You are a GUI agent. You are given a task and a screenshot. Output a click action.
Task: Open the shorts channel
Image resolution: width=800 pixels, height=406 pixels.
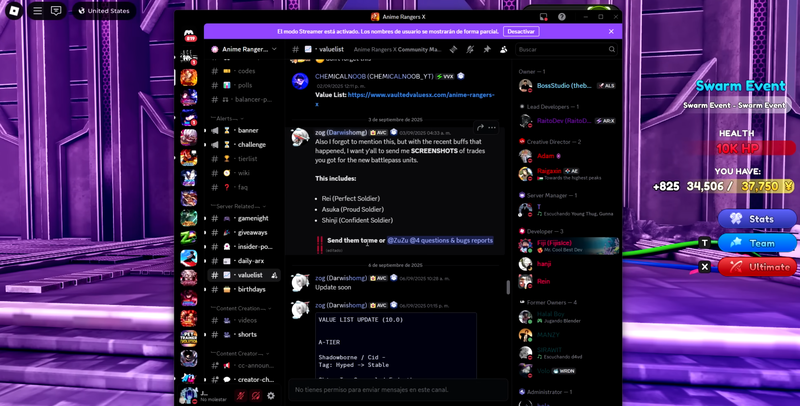click(244, 335)
